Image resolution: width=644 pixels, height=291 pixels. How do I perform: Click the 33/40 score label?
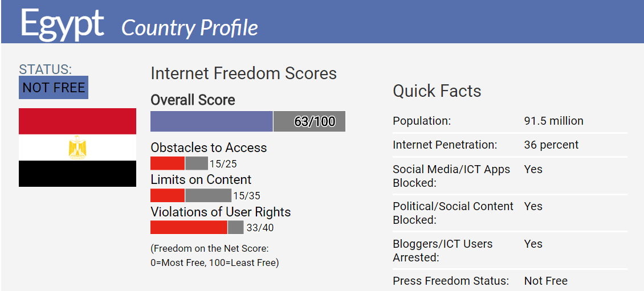260,228
